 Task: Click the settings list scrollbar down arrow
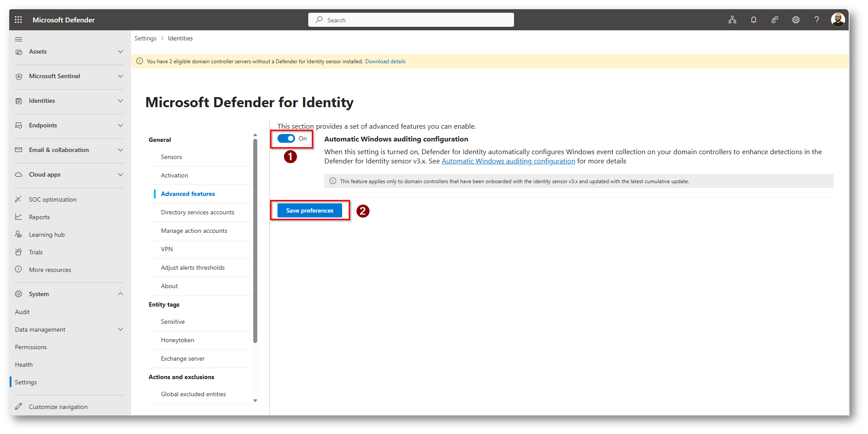tap(255, 401)
